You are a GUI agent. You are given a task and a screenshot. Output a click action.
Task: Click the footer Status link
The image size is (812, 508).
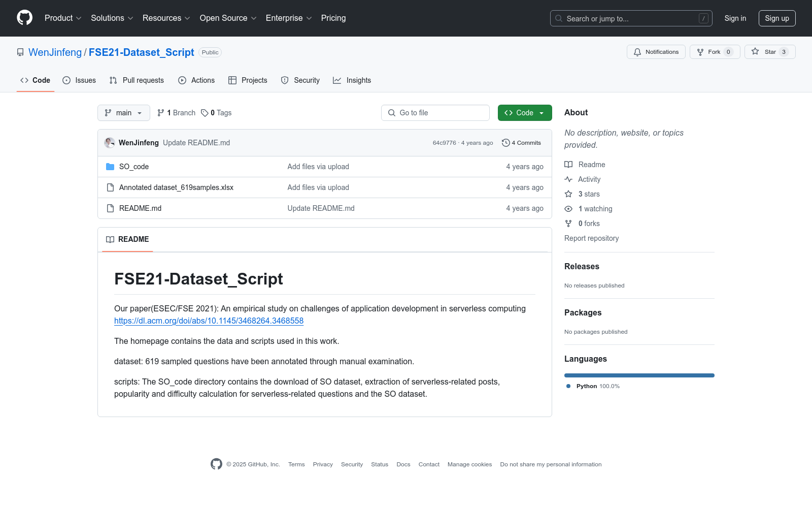(x=380, y=464)
